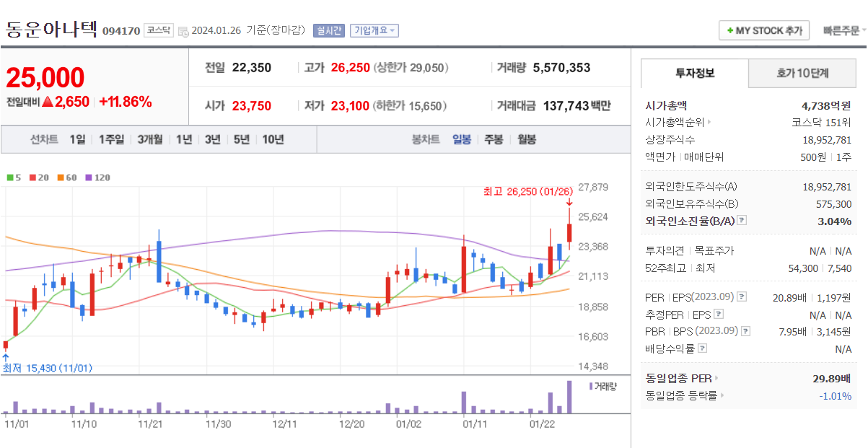Viewport: 868px width, 448px height.
Task: Click the small arrow beside 시가총액순위
Action: (709, 123)
